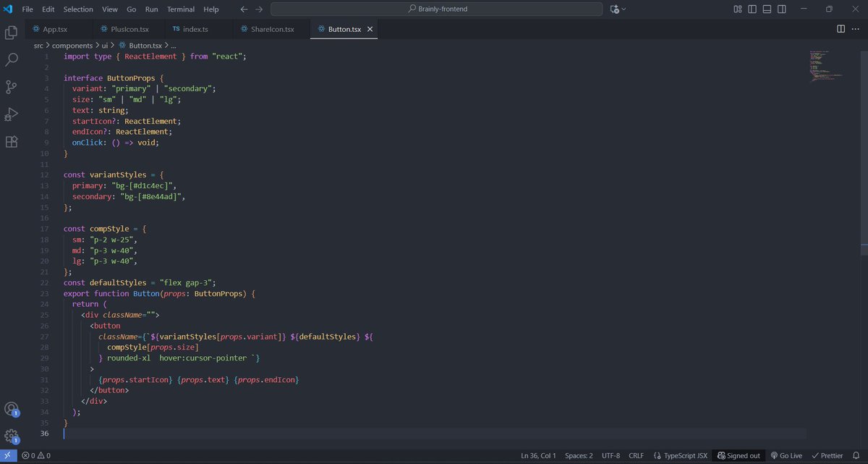The height and width of the screenshot is (464, 868).
Task: Toggle the Primary Side Bar visibility
Action: (x=753, y=9)
